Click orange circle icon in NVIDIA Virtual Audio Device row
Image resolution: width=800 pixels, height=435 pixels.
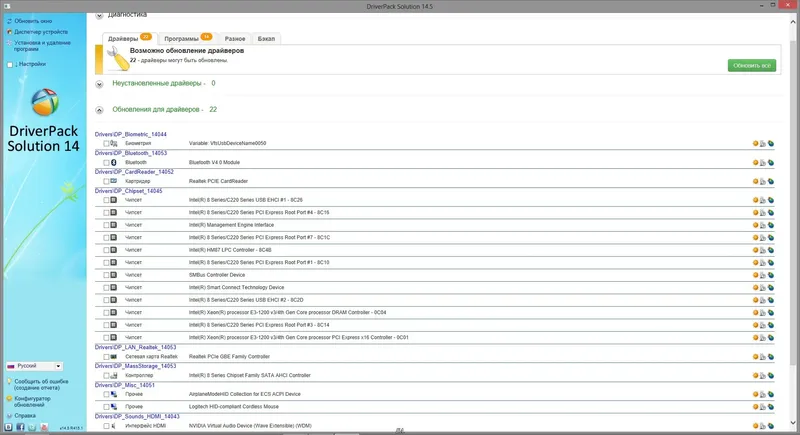coord(755,426)
